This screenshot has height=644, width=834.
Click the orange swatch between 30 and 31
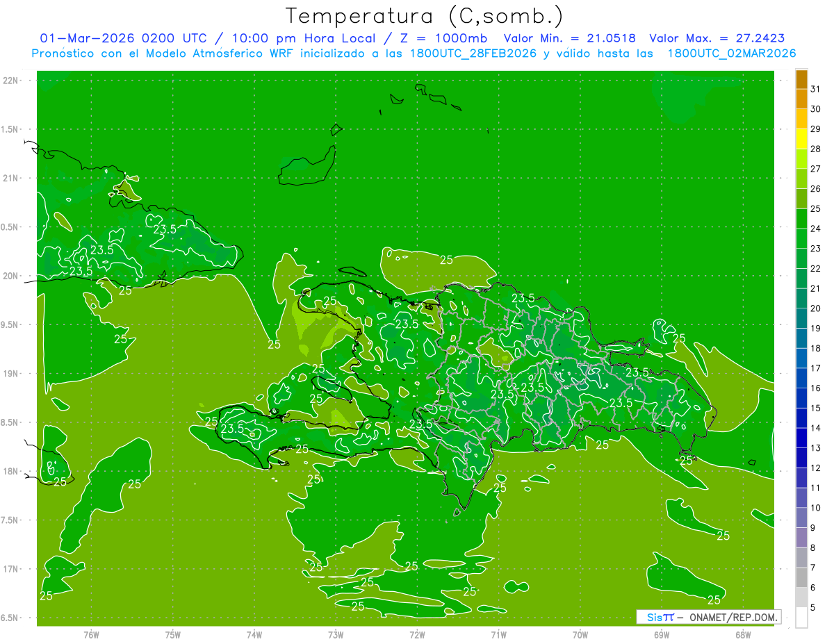(x=801, y=99)
